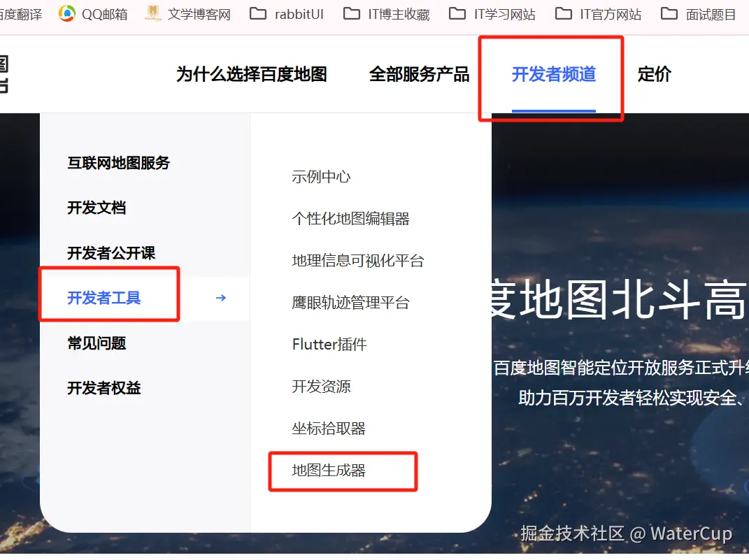The image size is (749, 560).
Task: Select 开发者工具 in the side menu
Action: (x=104, y=298)
